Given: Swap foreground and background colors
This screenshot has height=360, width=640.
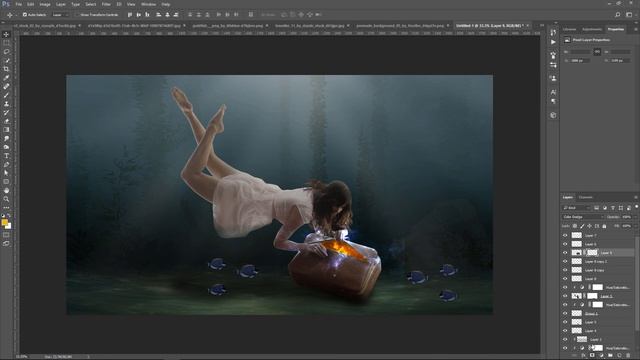Looking at the screenshot, I should click(9, 215).
